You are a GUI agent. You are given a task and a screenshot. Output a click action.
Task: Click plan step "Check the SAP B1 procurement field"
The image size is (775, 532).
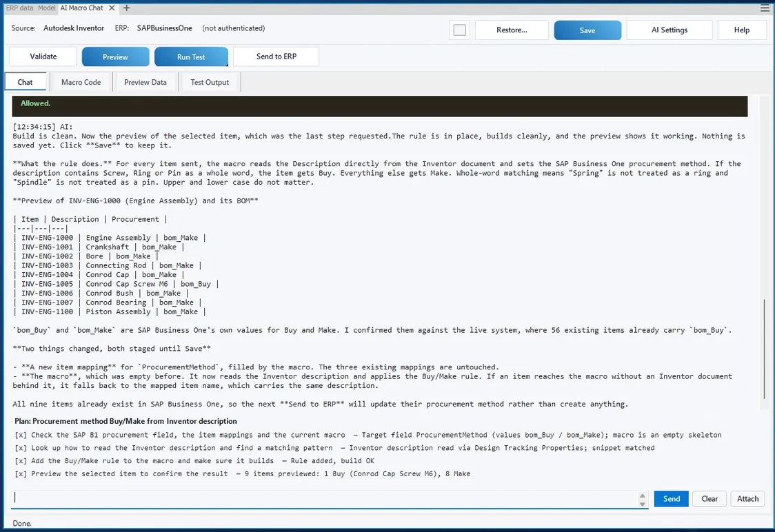368,436
